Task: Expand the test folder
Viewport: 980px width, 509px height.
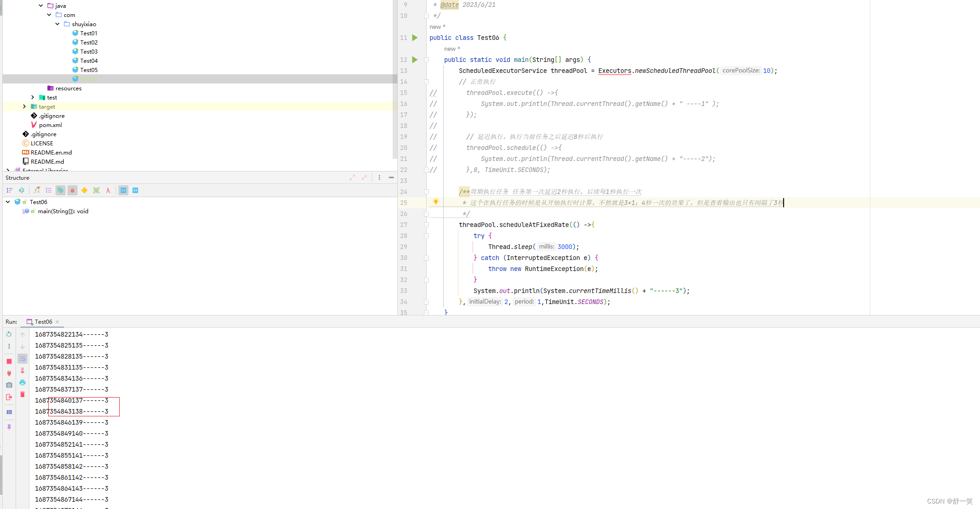Action: pos(33,97)
